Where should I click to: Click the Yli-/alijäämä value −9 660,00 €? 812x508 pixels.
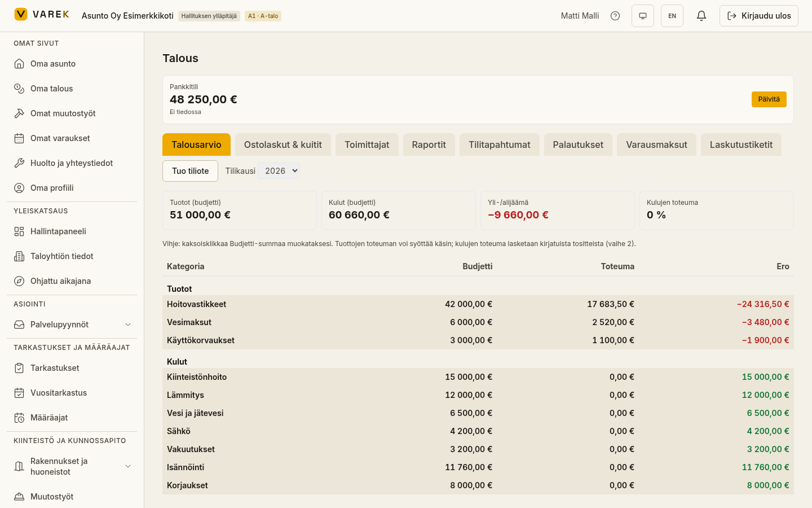(x=518, y=215)
